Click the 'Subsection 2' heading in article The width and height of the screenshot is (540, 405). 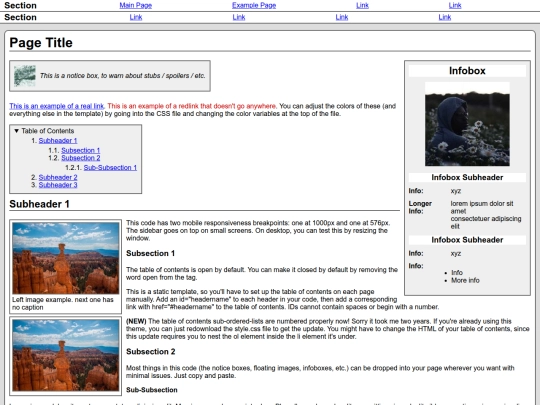coord(150,352)
